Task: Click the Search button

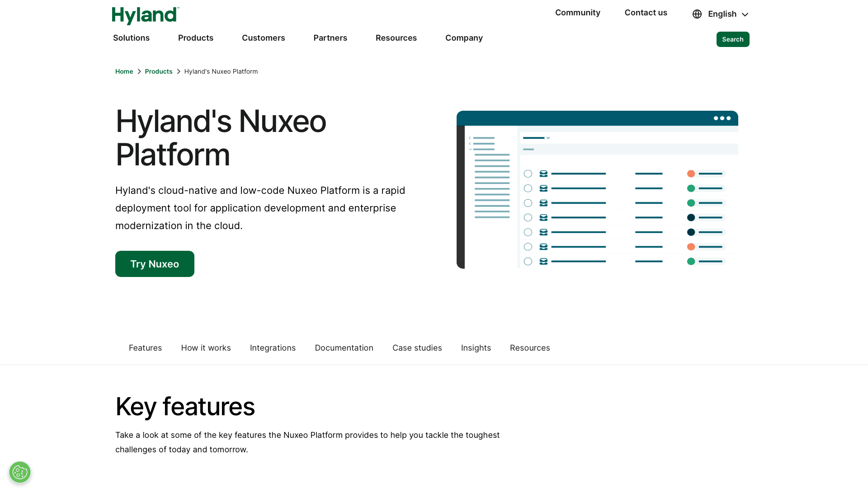Action: coord(733,39)
